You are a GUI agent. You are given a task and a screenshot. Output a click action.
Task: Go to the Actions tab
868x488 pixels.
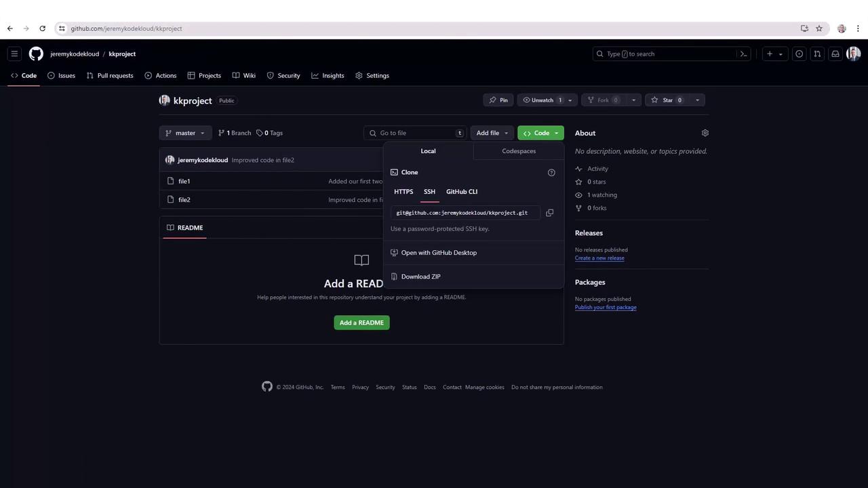[x=160, y=76]
